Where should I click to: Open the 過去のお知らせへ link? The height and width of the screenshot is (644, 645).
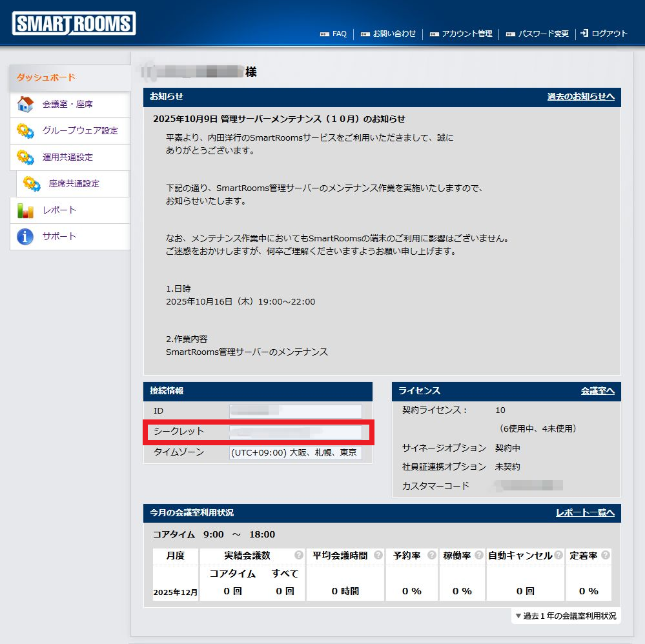[x=580, y=97]
